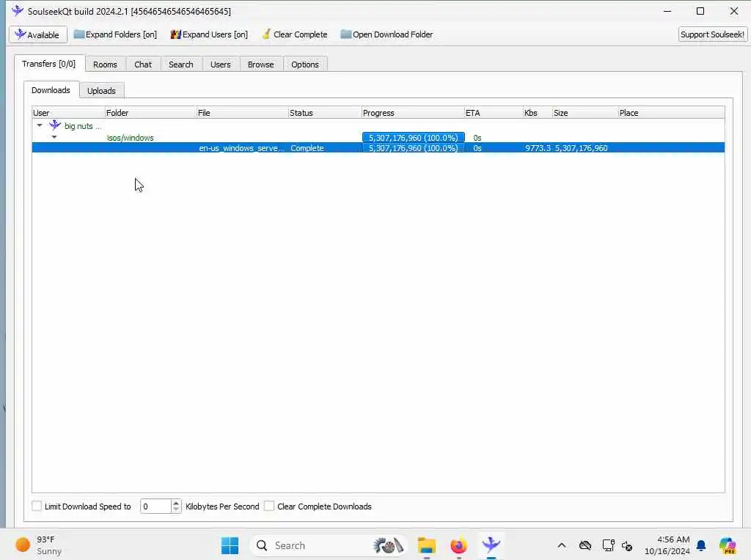Image resolution: width=751 pixels, height=560 pixels.
Task: Increase speed limit with up arrow
Action: point(176,503)
